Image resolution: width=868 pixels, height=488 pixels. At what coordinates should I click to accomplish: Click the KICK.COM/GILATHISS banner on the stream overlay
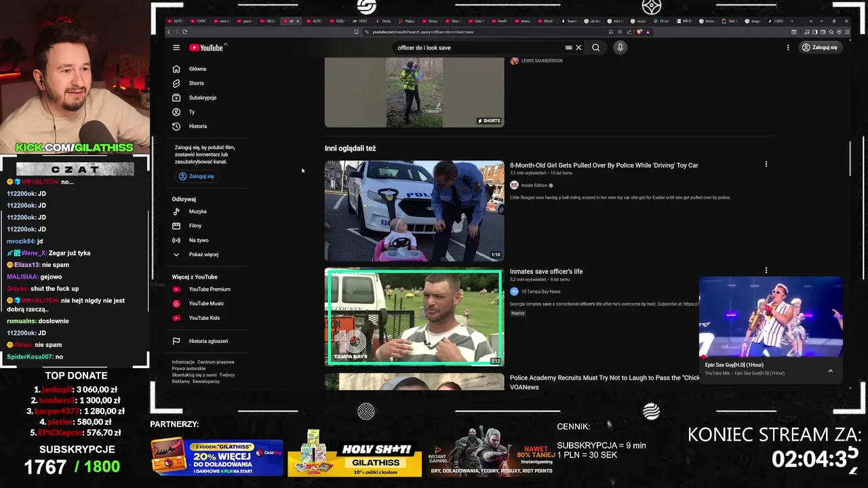[75, 148]
